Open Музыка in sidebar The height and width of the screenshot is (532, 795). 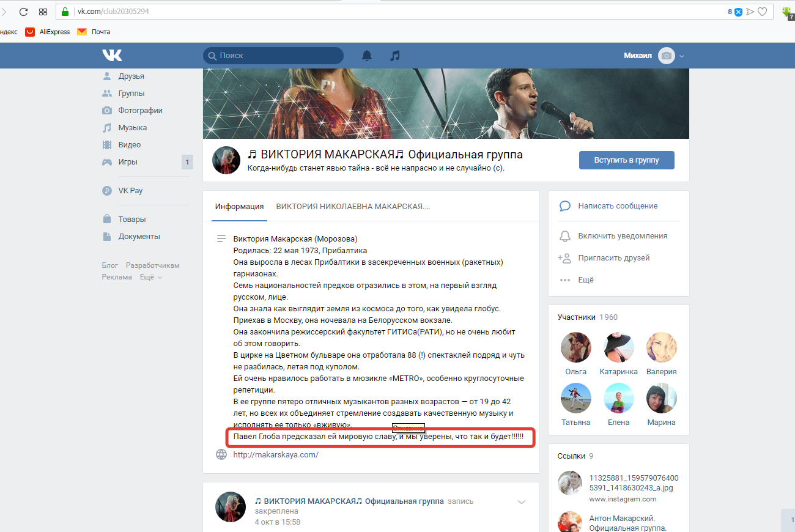click(x=132, y=128)
